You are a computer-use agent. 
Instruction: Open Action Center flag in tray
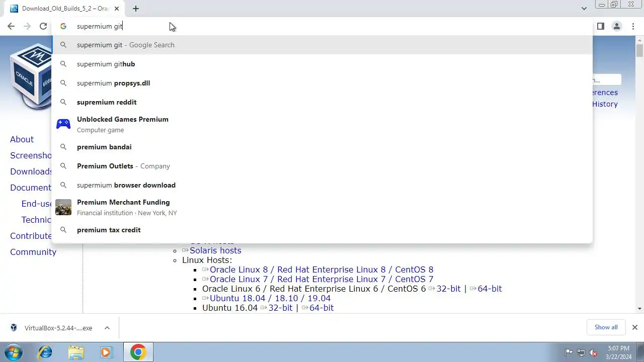point(569,352)
